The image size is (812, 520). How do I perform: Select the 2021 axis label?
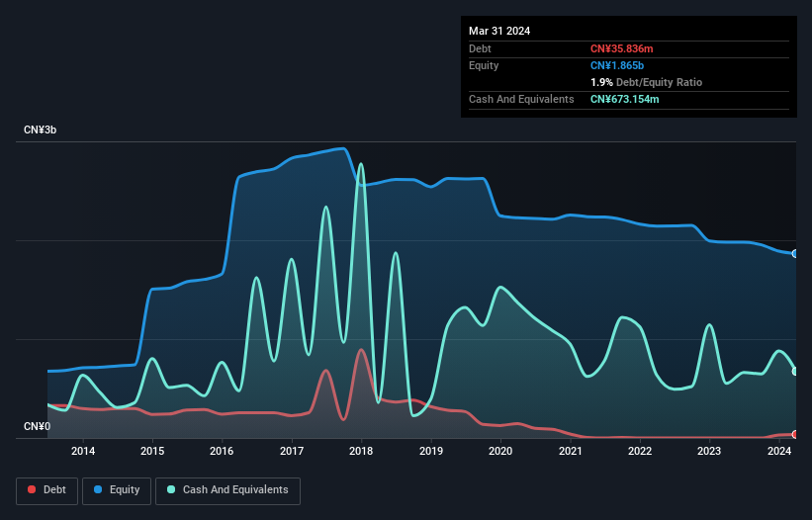(x=570, y=451)
